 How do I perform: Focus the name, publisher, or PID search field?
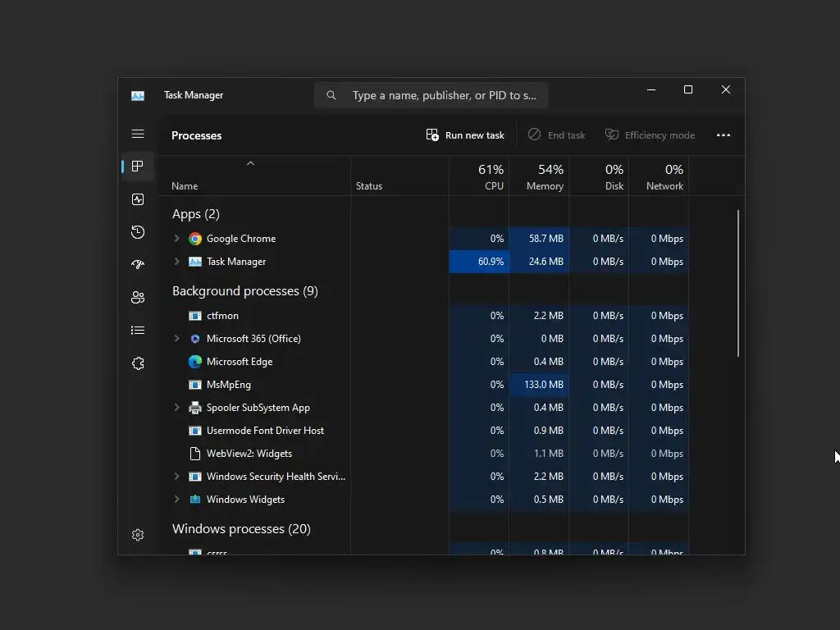tap(431, 95)
